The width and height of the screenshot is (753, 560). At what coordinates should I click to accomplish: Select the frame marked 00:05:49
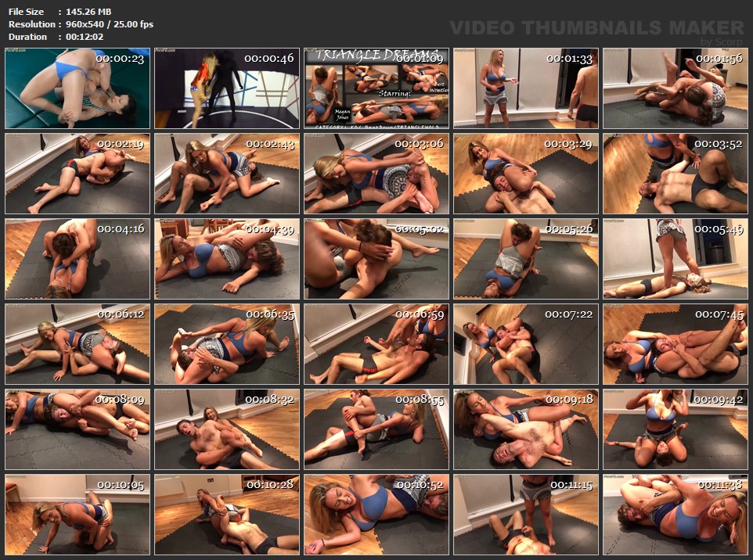(x=675, y=259)
